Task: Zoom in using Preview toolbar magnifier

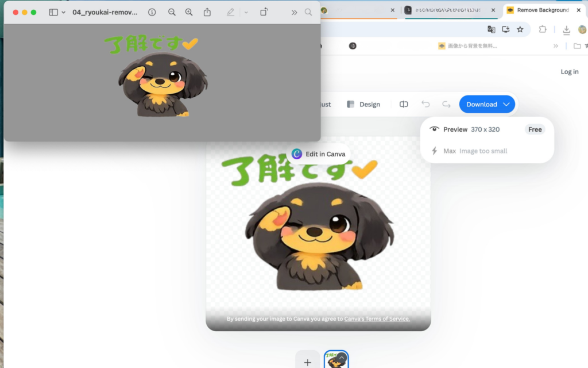Action: (189, 13)
